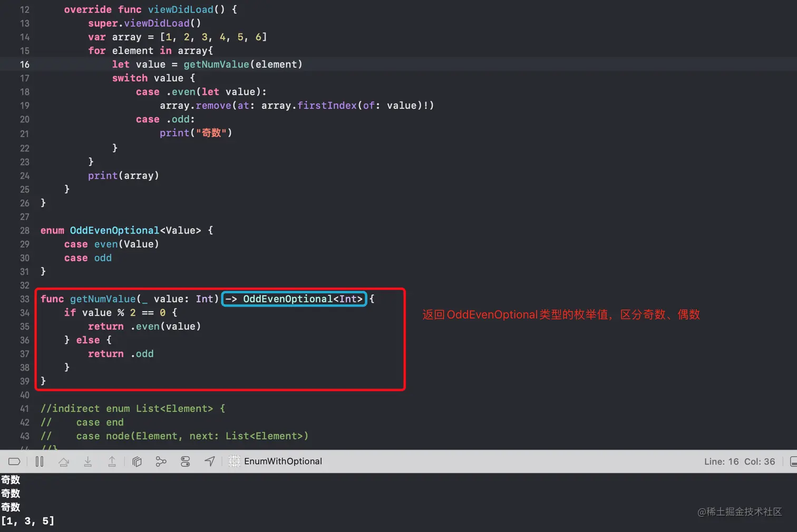Click the Step Over debug icon
This screenshot has height=532, width=797.
click(x=64, y=461)
